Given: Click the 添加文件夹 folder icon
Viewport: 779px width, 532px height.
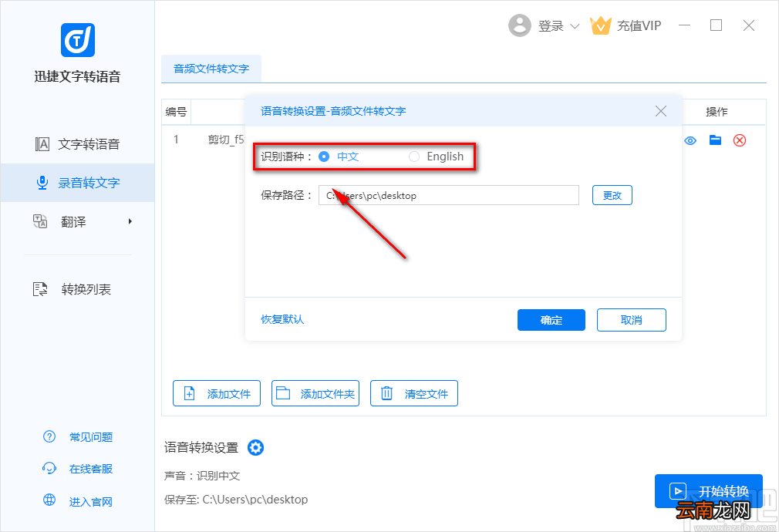Looking at the screenshot, I should (x=283, y=393).
